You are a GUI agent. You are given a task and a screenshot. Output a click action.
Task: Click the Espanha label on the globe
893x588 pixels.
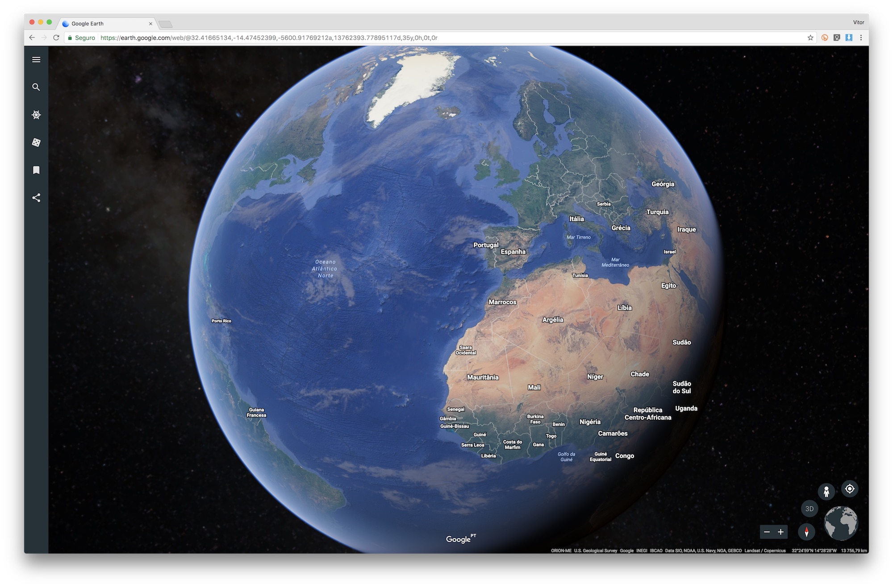[x=513, y=251]
